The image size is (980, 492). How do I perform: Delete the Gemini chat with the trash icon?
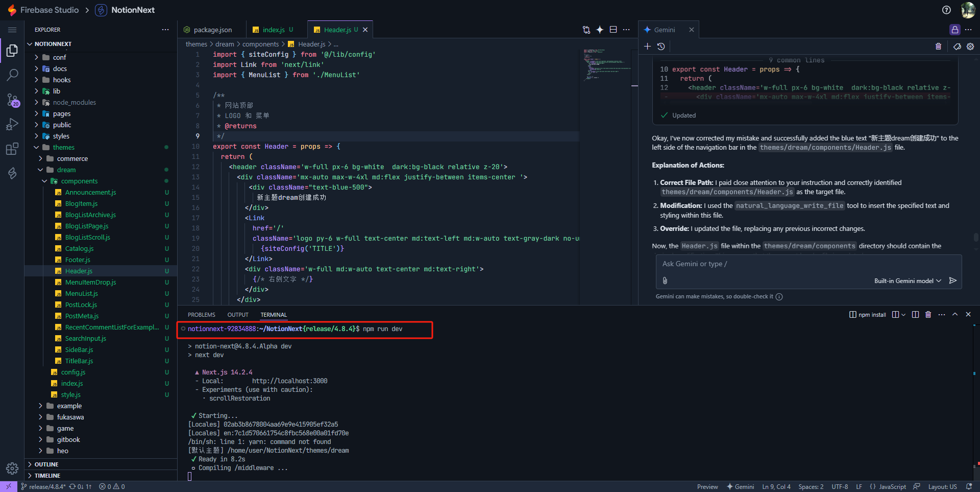click(938, 46)
